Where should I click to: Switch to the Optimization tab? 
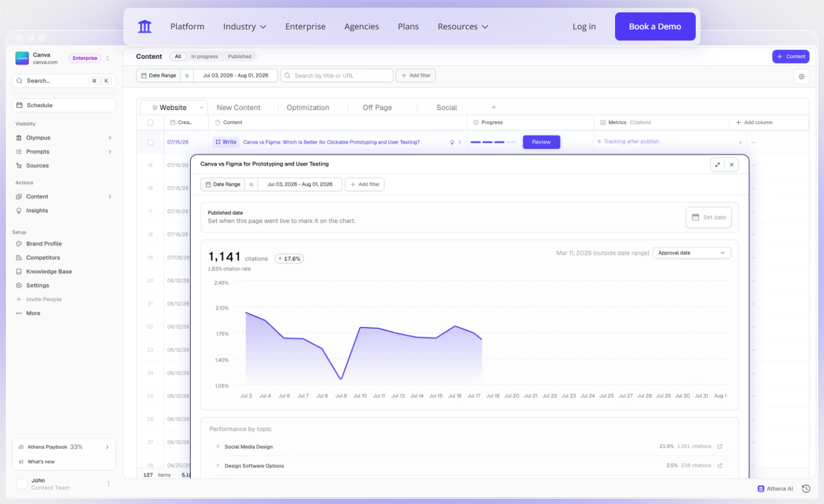[x=308, y=108]
